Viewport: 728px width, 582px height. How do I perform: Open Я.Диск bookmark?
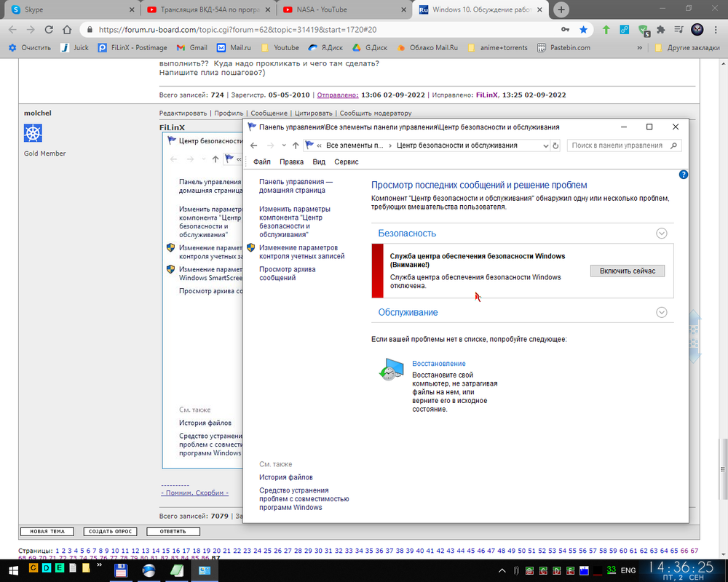tap(326, 47)
